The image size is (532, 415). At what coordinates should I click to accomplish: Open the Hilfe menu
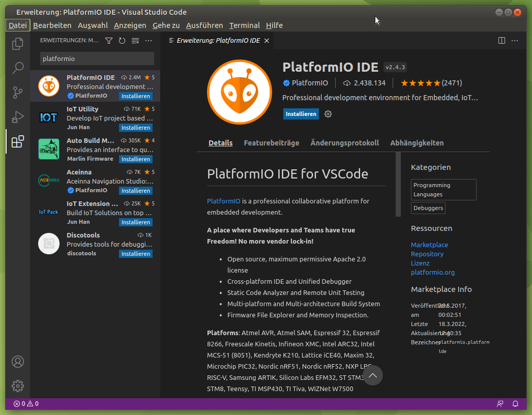(274, 25)
